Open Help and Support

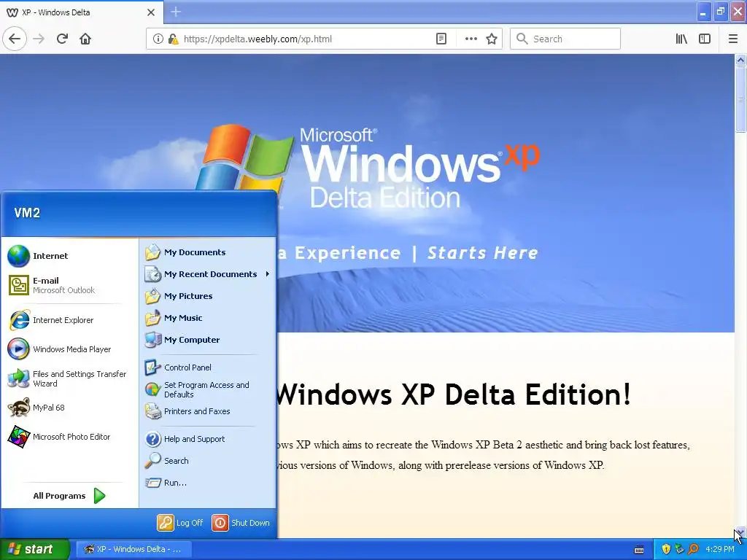[x=208, y=439]
